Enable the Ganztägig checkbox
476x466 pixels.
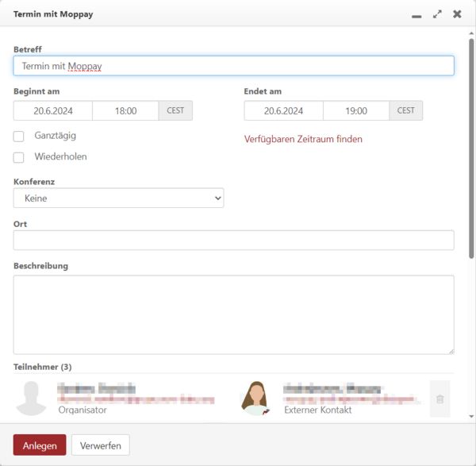point(18,137)
